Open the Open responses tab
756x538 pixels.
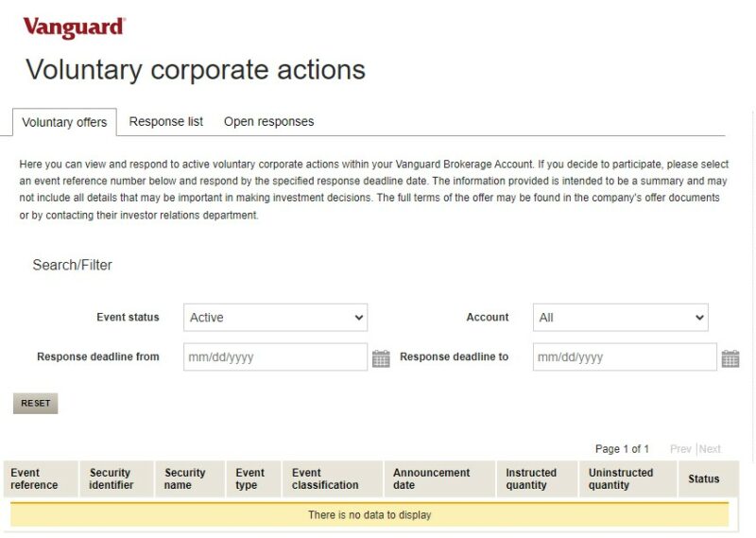point(268,122)
